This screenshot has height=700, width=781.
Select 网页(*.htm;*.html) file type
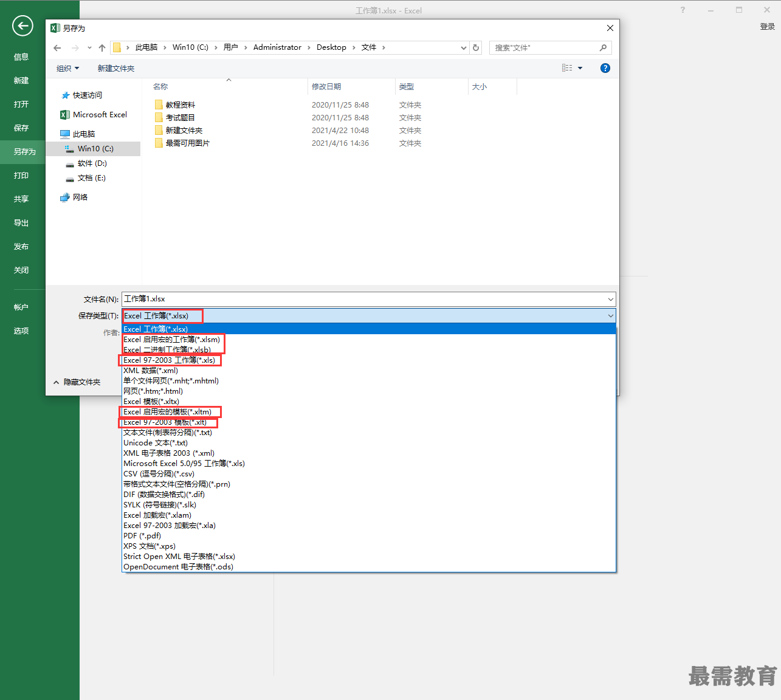click(369, 391)
